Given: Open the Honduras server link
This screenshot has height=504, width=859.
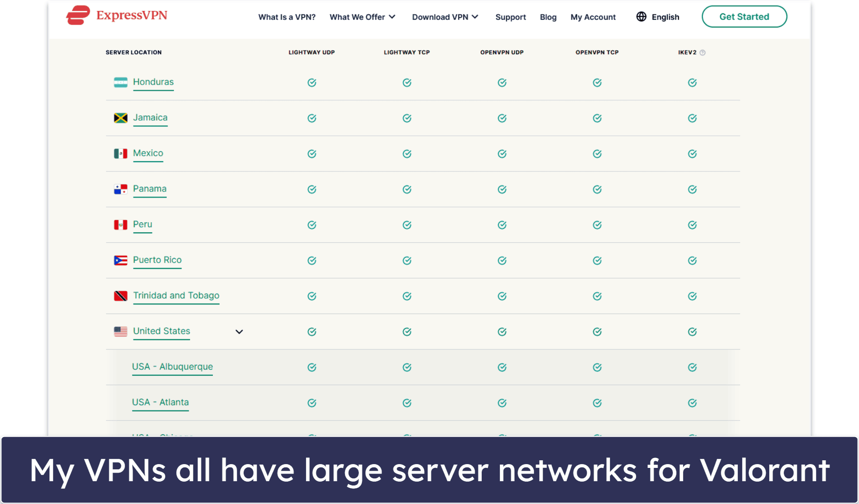Looking at the screenshot, I should pyautogui.click(x=153, y=82).
